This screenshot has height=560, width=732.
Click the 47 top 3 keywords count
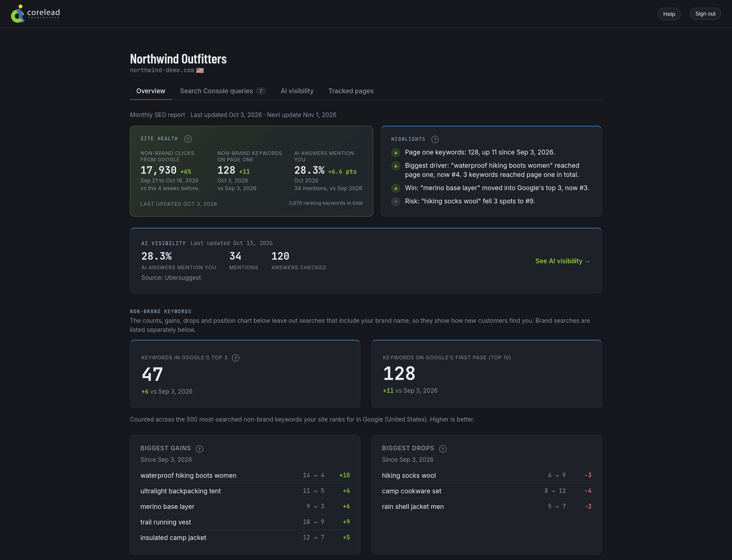pyautogui.click(x=152, y=374)
